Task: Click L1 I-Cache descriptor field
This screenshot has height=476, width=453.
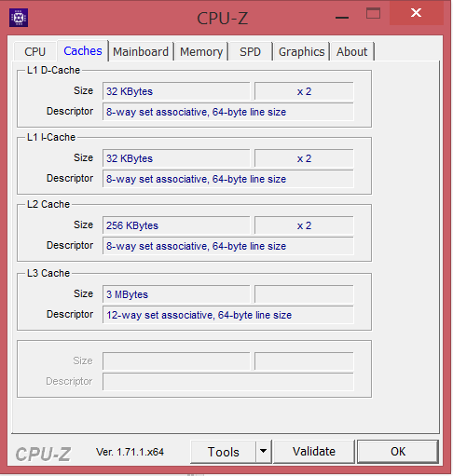Action: tap(228, 179)
